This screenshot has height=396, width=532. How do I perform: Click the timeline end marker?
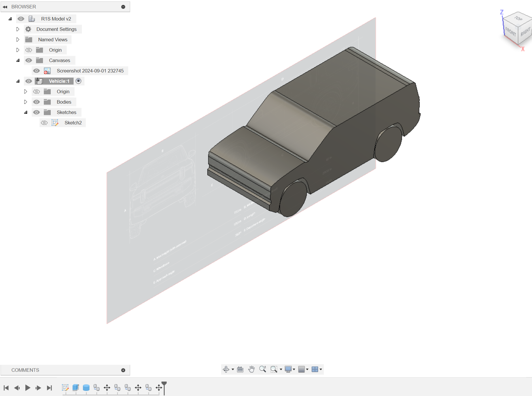[164, 388]
